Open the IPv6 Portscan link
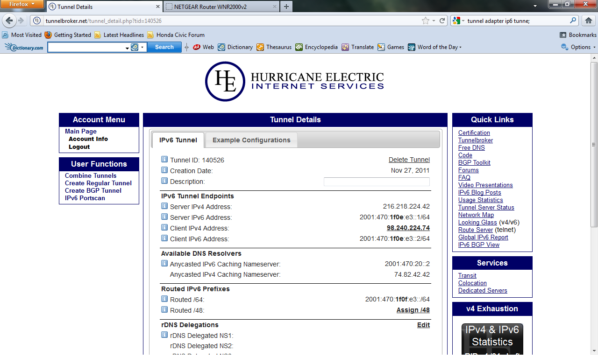This screenshot has width=598, height=364. [x=85, y=198]
